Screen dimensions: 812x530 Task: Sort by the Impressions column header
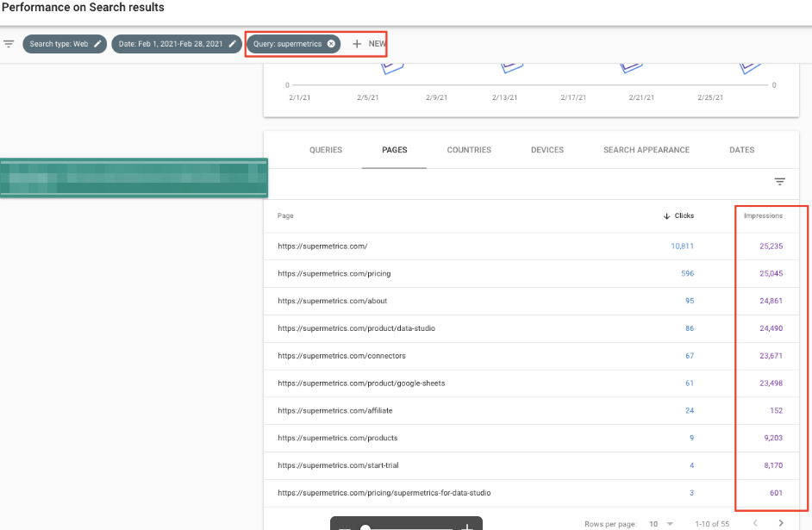point(763,215)
